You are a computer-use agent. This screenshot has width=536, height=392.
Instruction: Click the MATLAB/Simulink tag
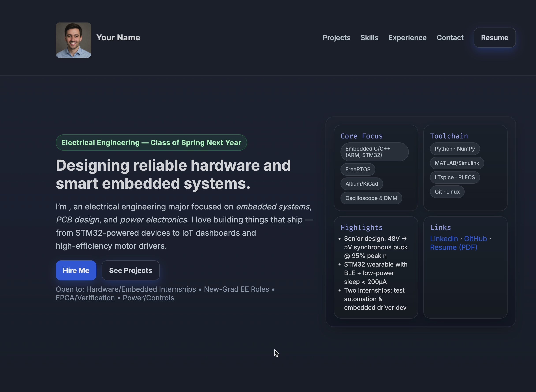click(x=457, y=163)
